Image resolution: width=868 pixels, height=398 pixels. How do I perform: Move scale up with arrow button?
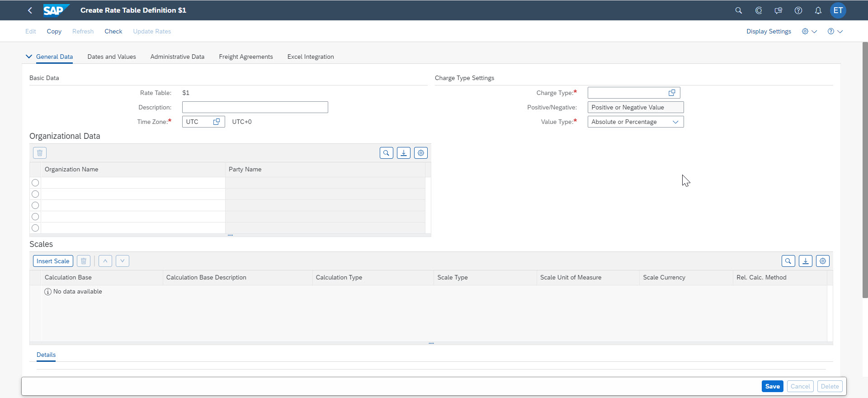click(x=105, y=261)
